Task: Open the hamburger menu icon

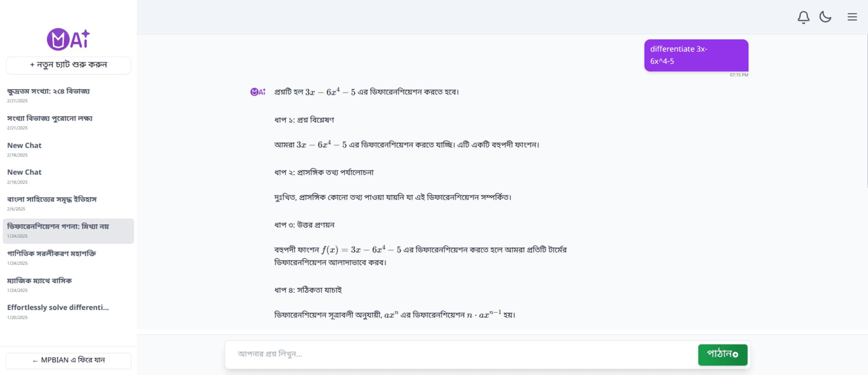Action: (x=852, y=17)
